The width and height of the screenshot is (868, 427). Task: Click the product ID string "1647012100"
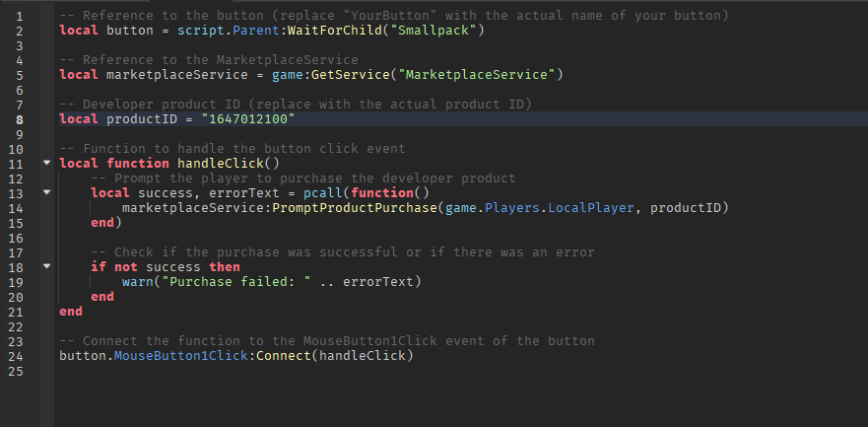248,119
